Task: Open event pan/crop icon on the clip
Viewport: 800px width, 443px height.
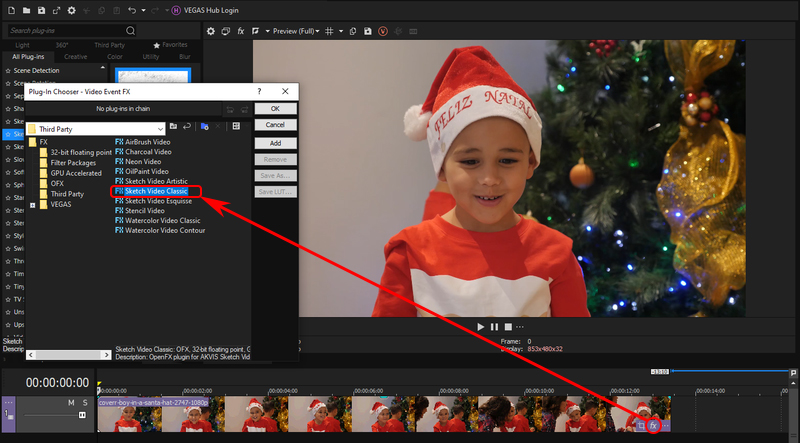Action: [x=641, y=425]
